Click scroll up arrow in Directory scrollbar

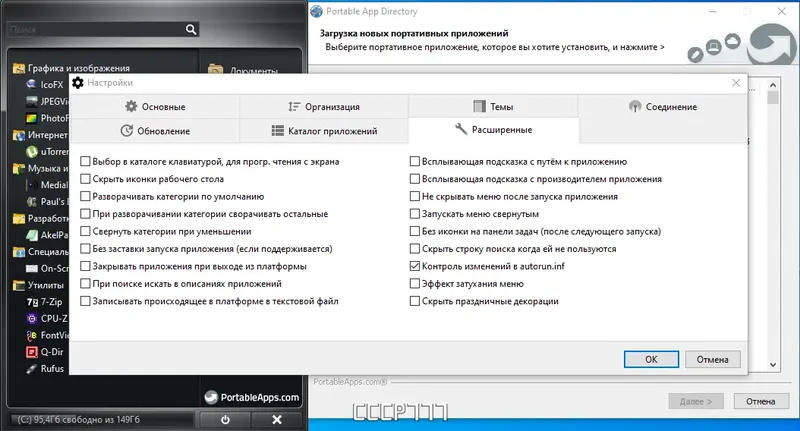tap(773, 85)
